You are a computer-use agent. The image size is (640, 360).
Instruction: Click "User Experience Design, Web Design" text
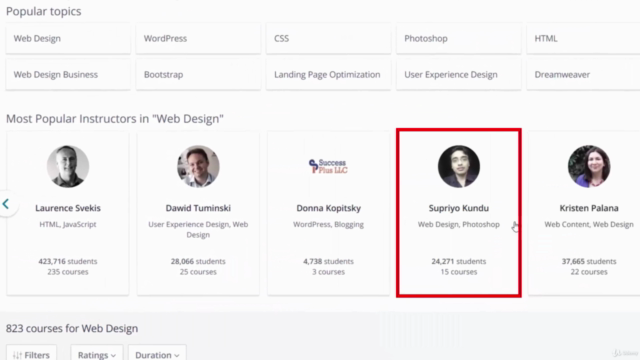[198, 229]
